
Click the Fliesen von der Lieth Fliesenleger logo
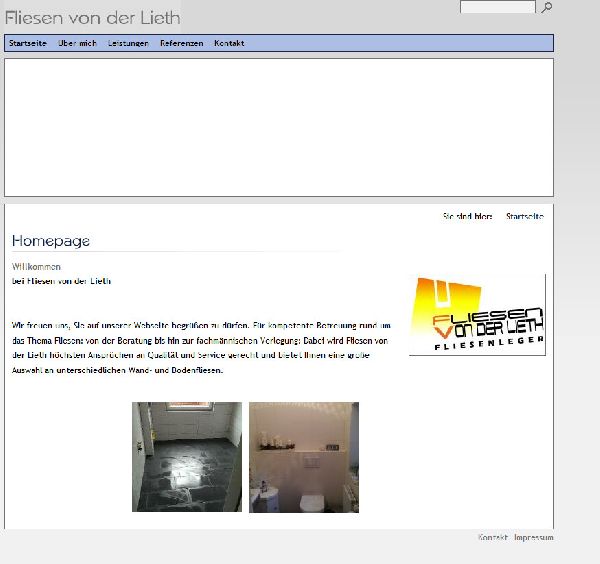pos(478,315)
